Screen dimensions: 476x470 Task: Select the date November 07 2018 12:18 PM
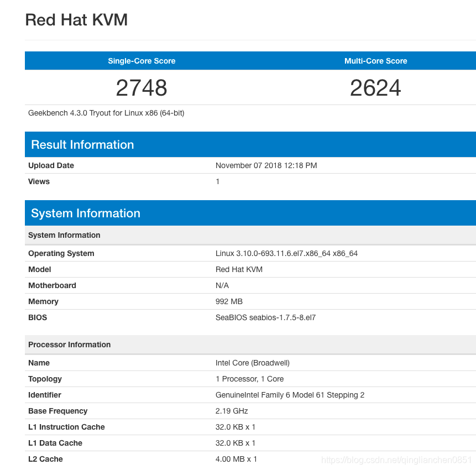pyautogui.click(x=266, y=165)
